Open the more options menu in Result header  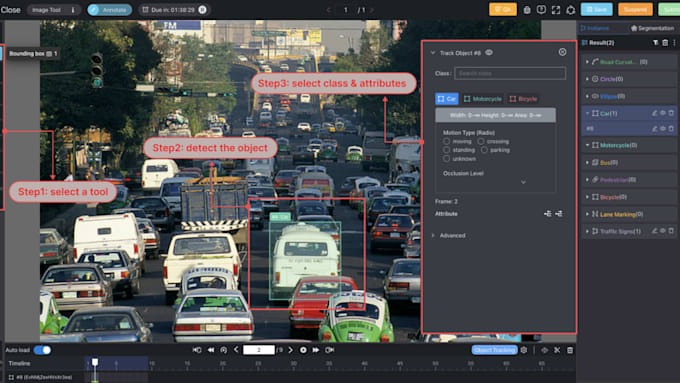pyautogui.click(x=674, y=43)
